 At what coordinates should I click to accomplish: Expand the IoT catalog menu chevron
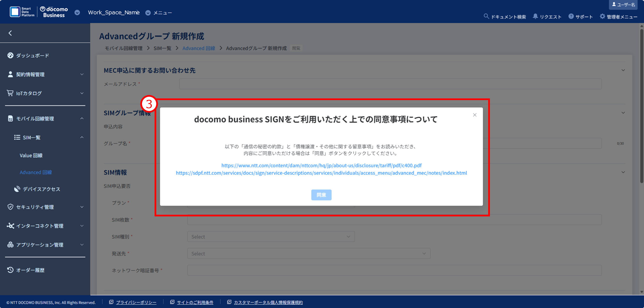click(82, 93)
